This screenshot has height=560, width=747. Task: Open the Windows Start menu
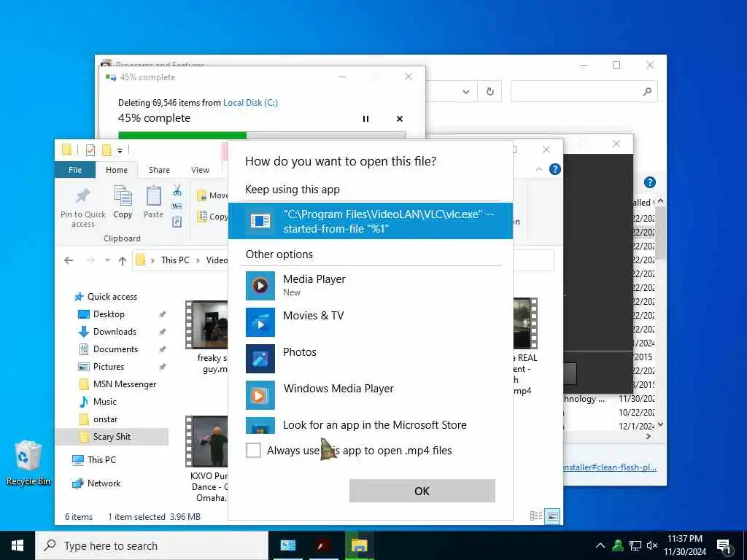click(x=18, y=545)
